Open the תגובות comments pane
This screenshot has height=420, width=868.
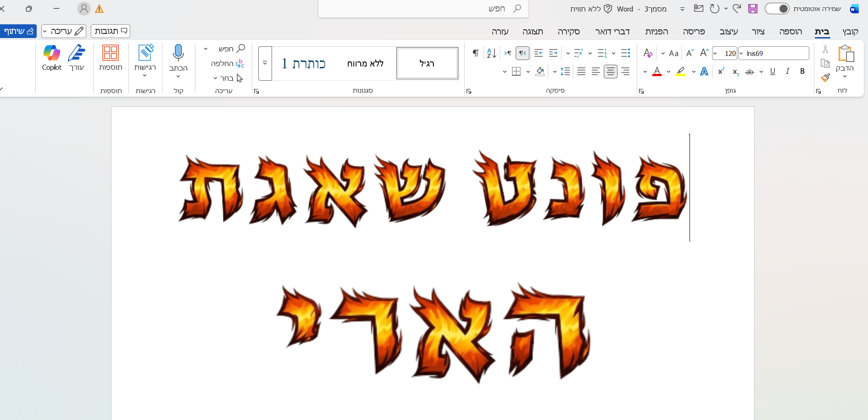tap(110, 31)
